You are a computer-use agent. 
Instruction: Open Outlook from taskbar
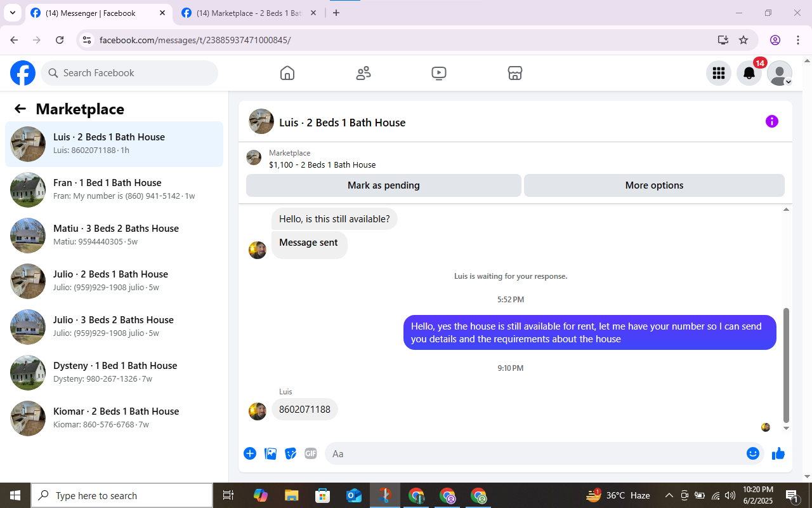pos(353,495)
